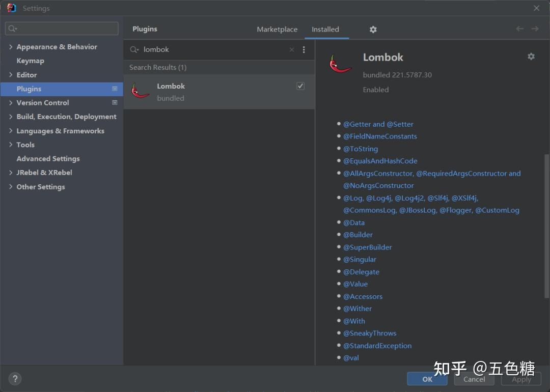
Task: Open the @FieldNameConstants link
Action: [x=380, y=136]
